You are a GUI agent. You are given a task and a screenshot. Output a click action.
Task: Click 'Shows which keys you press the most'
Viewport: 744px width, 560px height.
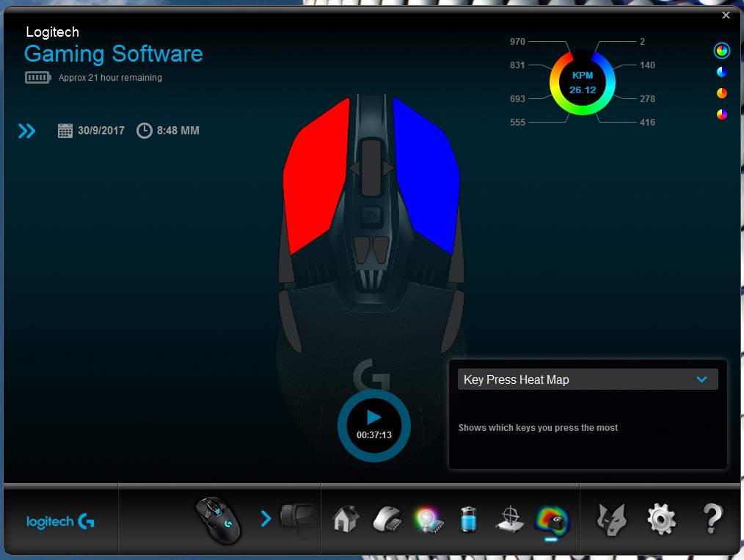538,428
